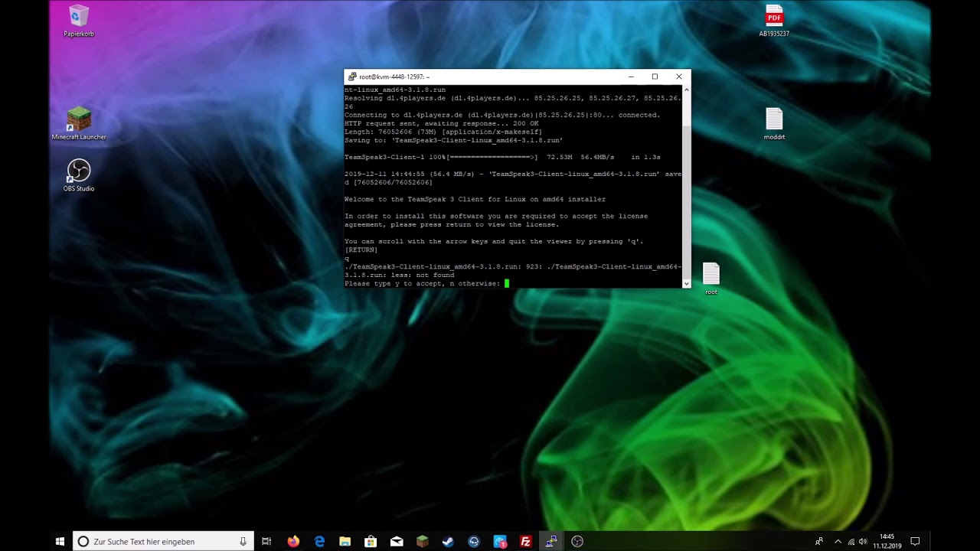Open the volume control tray icon
The height and width of the screenshot is (551, 980).
coord(864,541)
